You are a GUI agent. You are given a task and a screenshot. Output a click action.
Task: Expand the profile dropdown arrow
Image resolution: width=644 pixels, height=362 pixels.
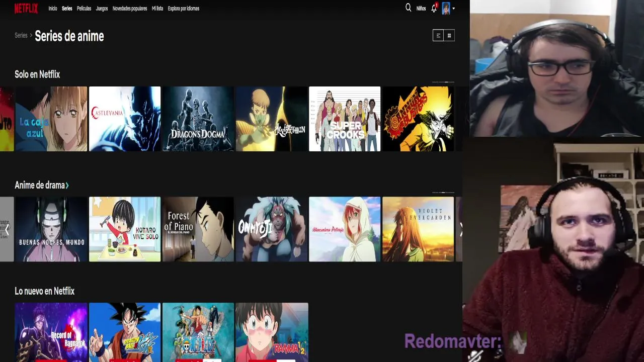(x=453, y=9)
